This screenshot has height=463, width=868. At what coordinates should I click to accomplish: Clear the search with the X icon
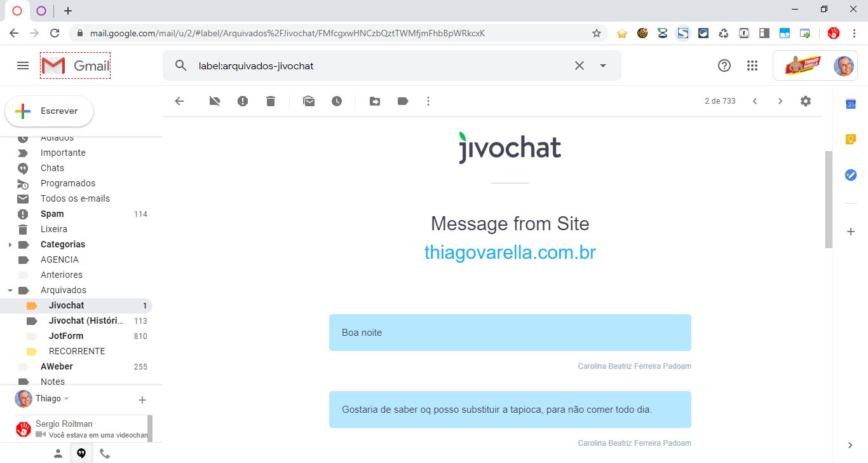(x=580, y=66)
